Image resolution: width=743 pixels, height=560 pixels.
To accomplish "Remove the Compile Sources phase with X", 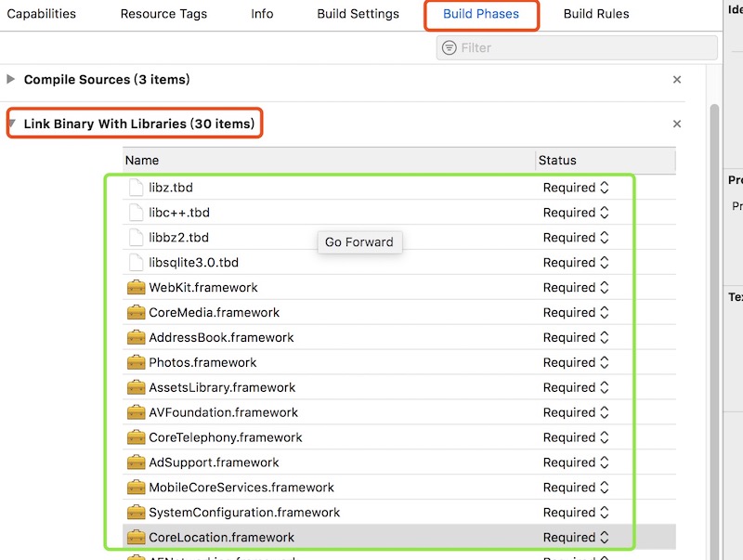I will point(677,80).
